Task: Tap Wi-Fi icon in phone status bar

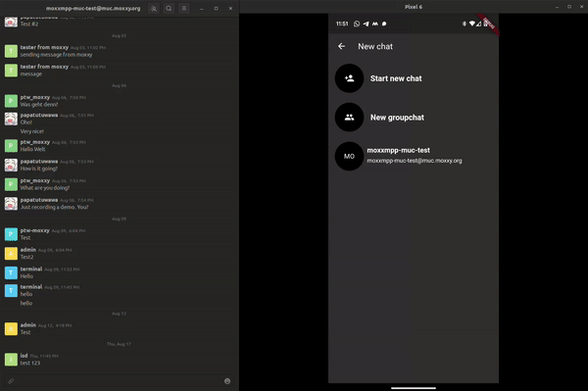Action: point(471,24)
